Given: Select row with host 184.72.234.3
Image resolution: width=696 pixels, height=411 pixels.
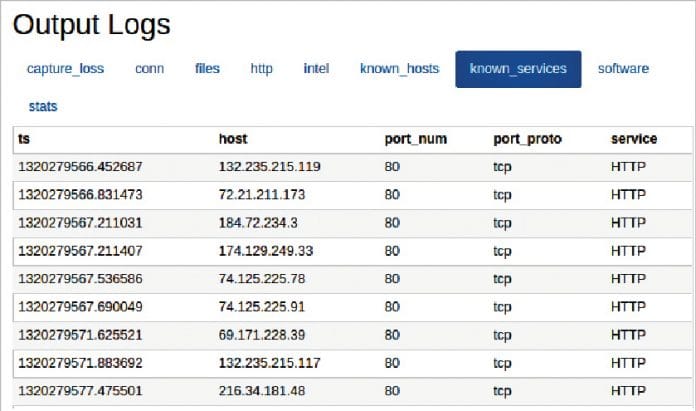Looking at the screenshot, I should (x=258, y=223).
